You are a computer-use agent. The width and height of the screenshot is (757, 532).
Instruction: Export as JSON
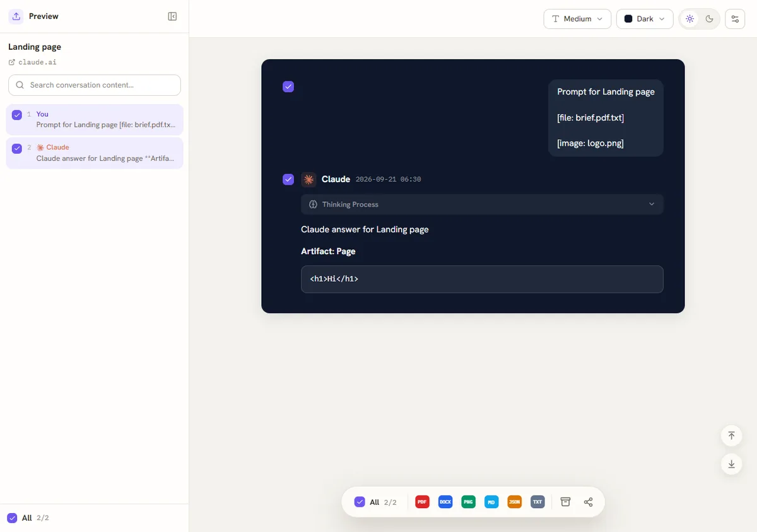pos(515,502)
